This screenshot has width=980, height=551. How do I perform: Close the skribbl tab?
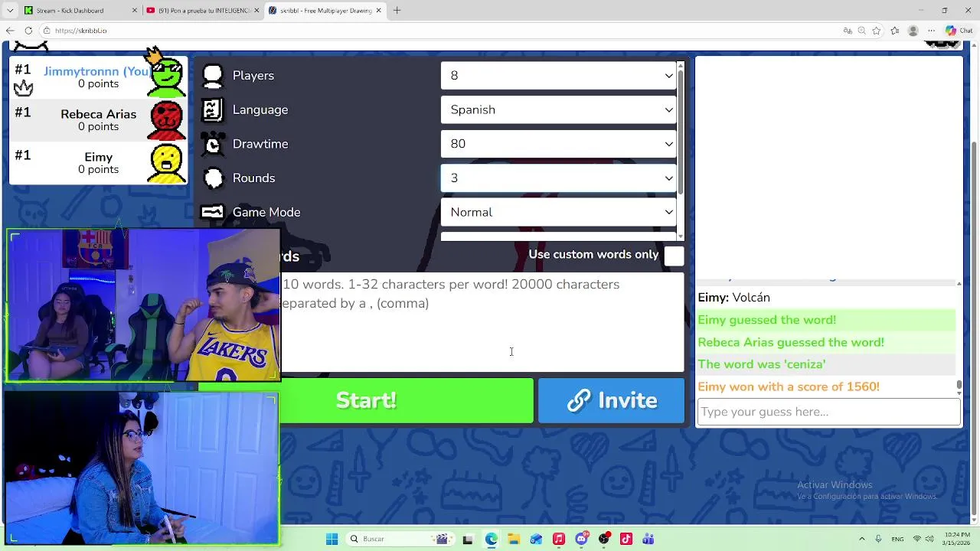point(378,11)
